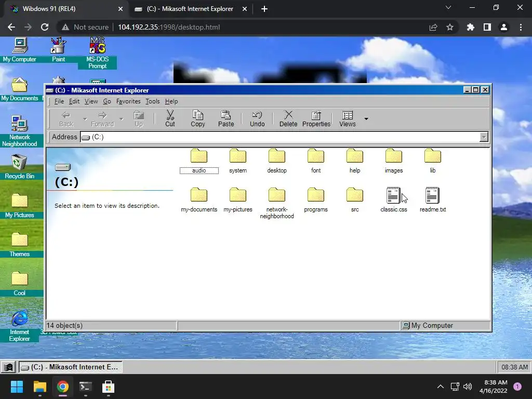Open the Chrome extensions puzzle icon
The height and width of the screenshot is (399, 532).
tap(470, 27)
